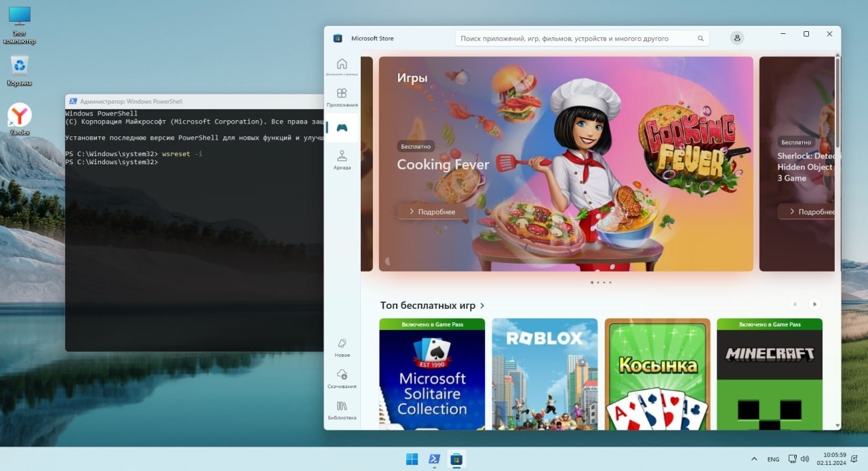This screenshot has height=471, width=868.
Task: Open the Home page in Store sidebar
Action: 342,67
